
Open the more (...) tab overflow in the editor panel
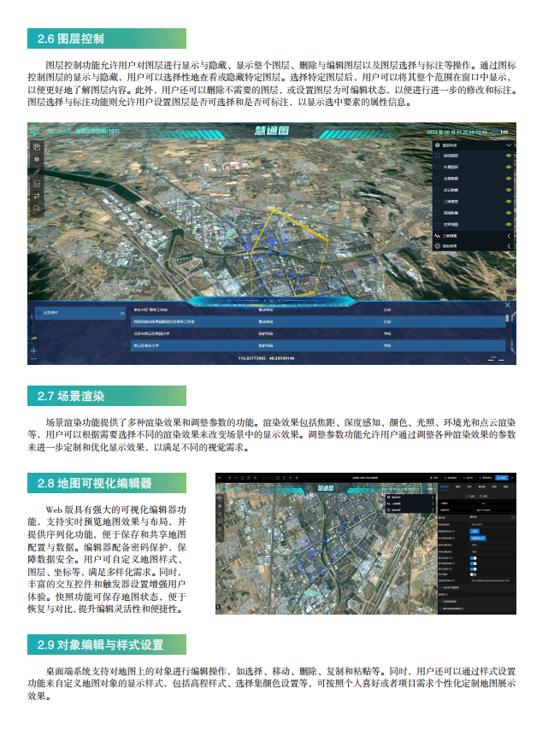tap(511, 486)
